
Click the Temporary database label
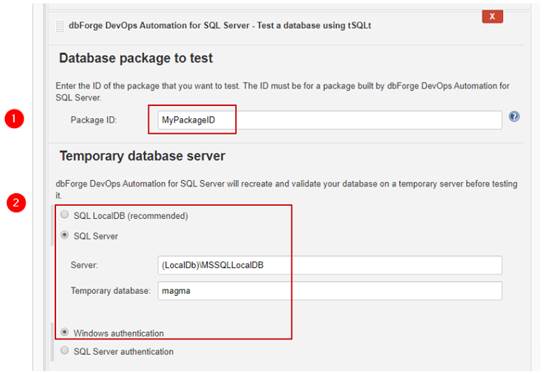(111, 291)
